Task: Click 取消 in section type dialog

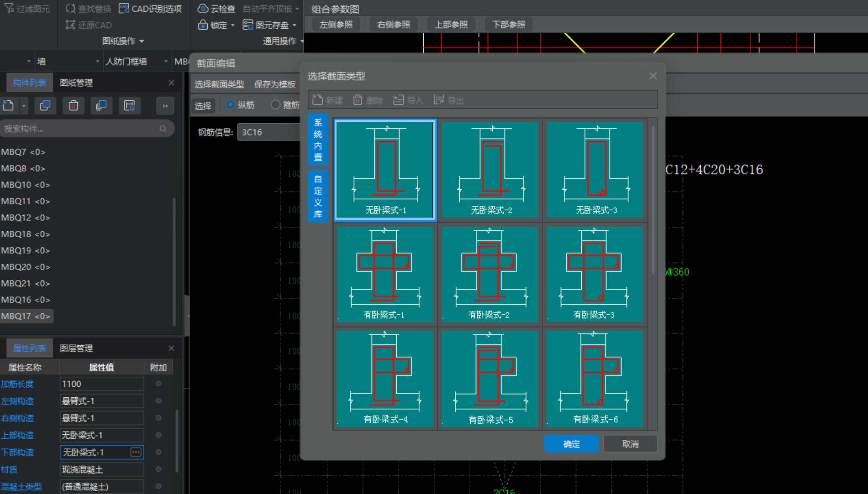Action: pyautogui.click(x=630, y=443)
